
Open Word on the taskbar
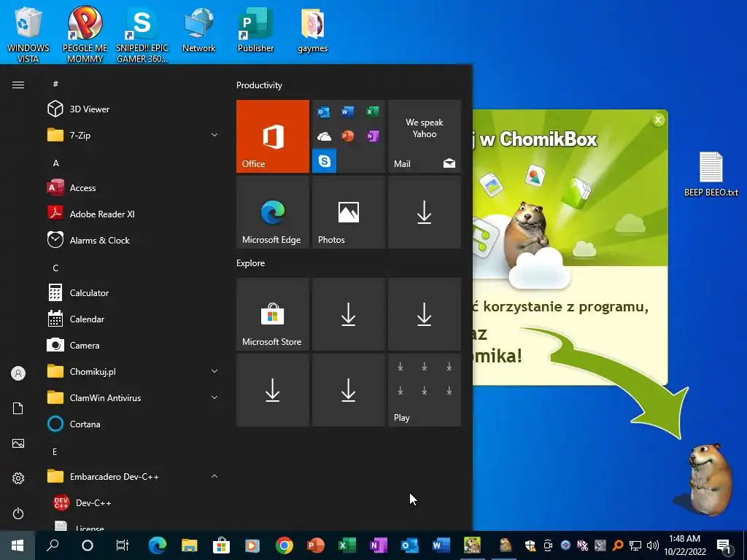click(441, 545)
